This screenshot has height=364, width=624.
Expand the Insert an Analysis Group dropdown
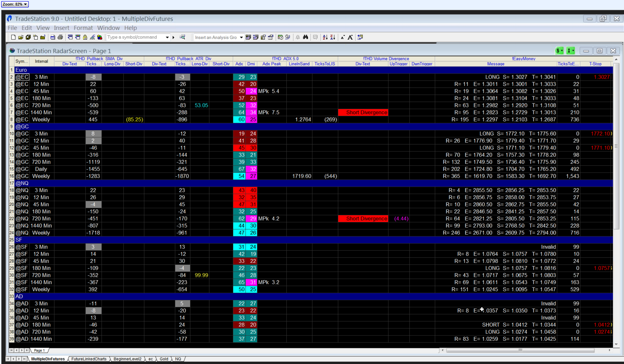(x=241, y=37)
